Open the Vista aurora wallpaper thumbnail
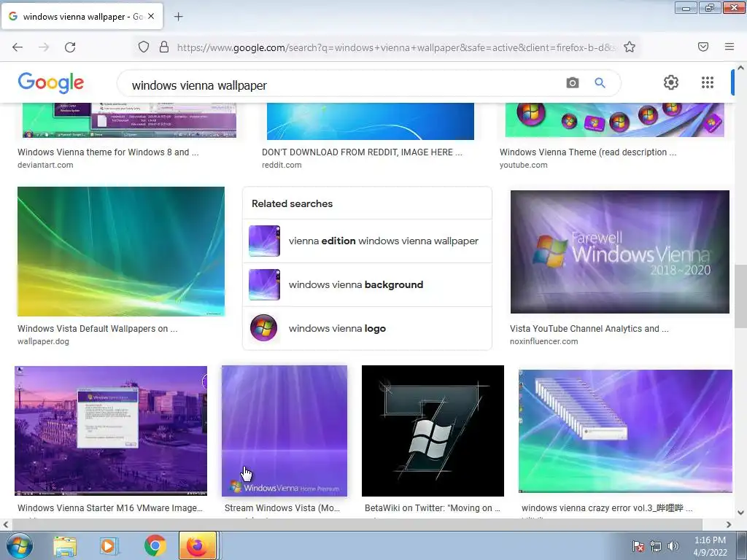 (x=121, y=252)
